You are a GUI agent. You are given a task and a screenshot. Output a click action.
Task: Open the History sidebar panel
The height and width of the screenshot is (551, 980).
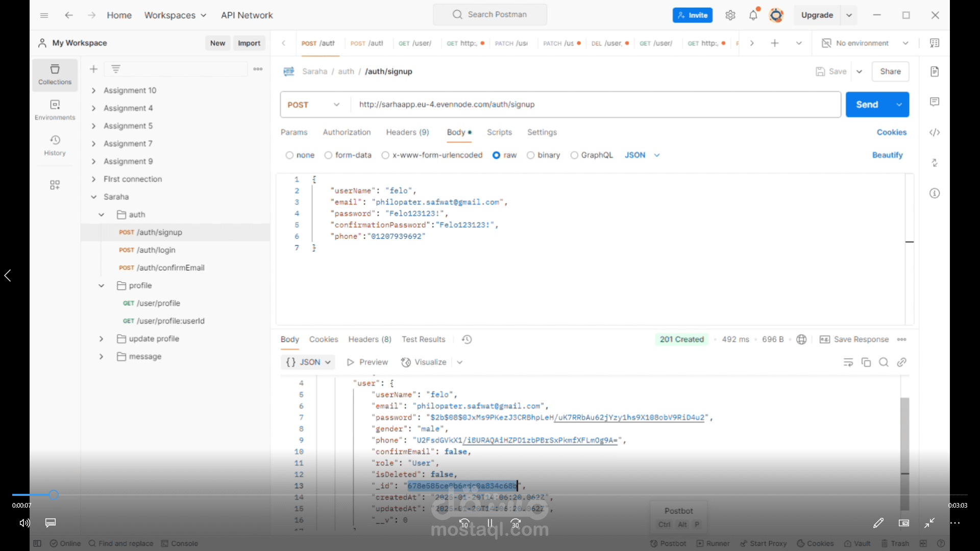pyautogui.click(x=55, y=145)
